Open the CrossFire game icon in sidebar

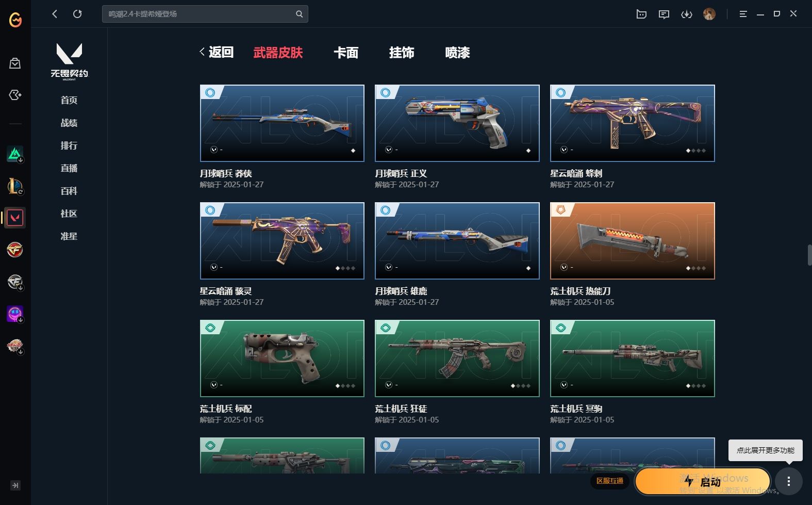point(15,250)
